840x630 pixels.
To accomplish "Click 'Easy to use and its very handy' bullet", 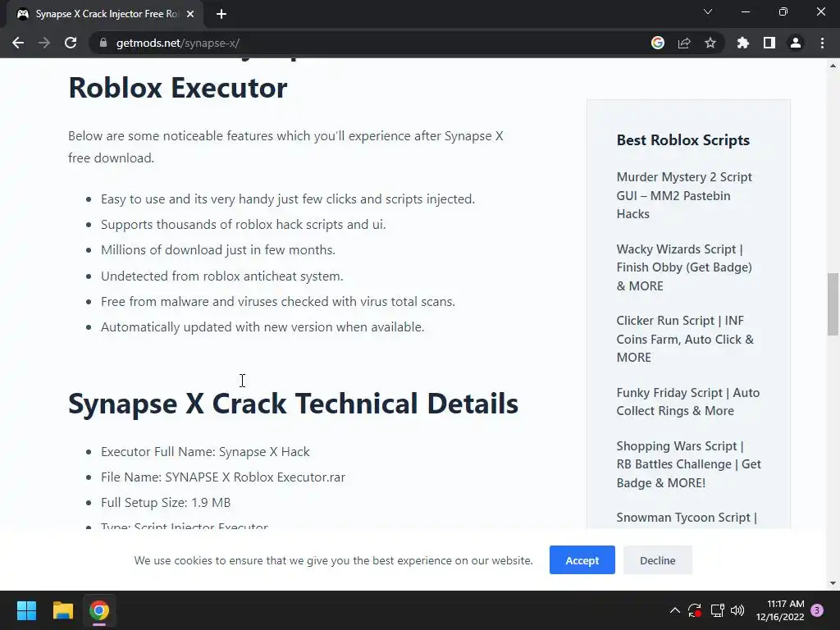I will tap(288, 199).
